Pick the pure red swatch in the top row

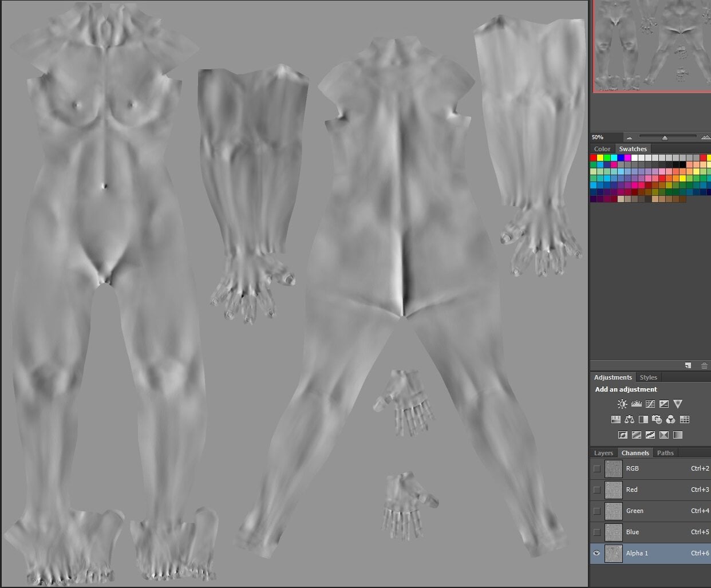point(594,157)
